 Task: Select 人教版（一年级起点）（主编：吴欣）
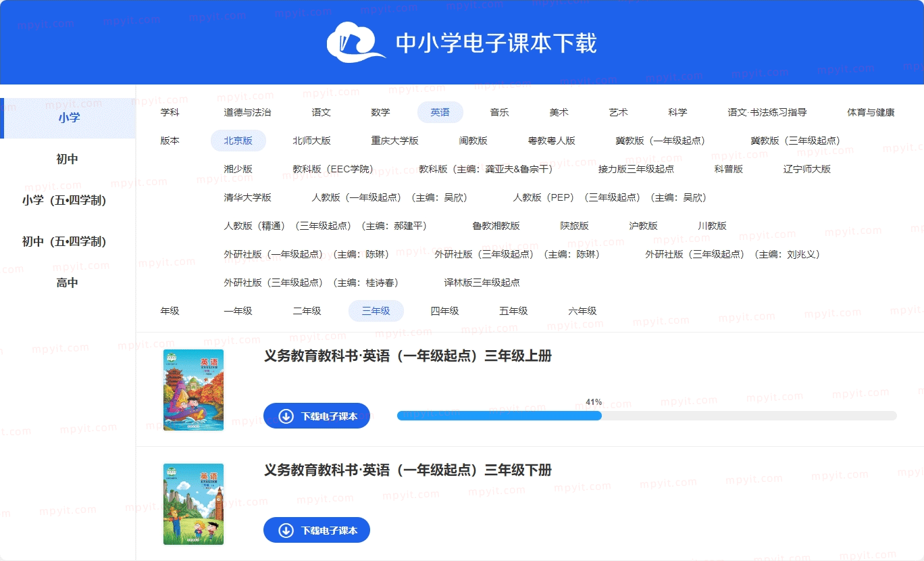coord(392,197)
